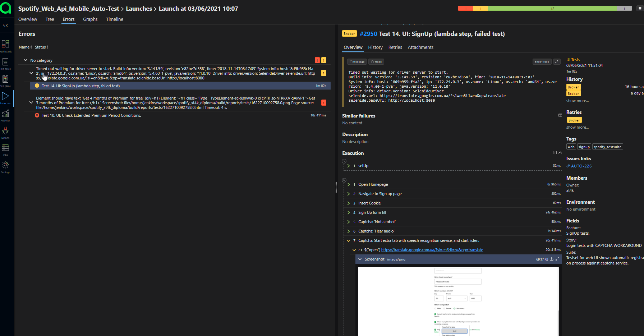
Task: Open the Analytics section
Action: [x=5, y=114]
